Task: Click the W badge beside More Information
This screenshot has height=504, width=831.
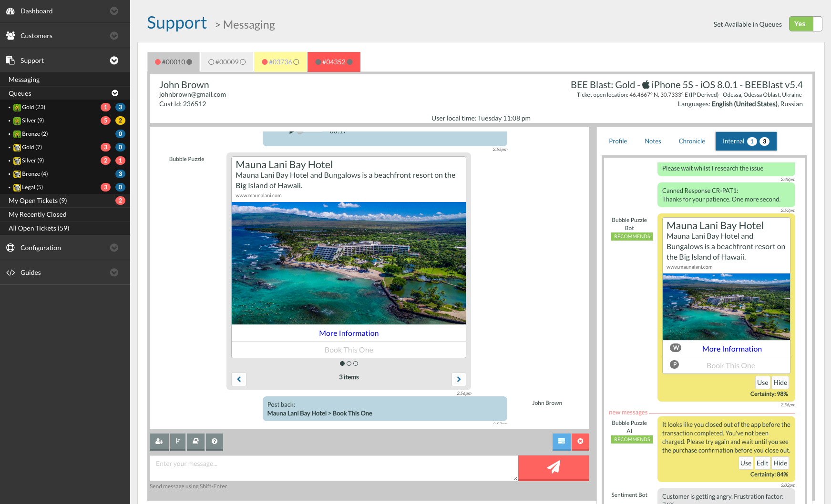Action: [x=676, y=348]
